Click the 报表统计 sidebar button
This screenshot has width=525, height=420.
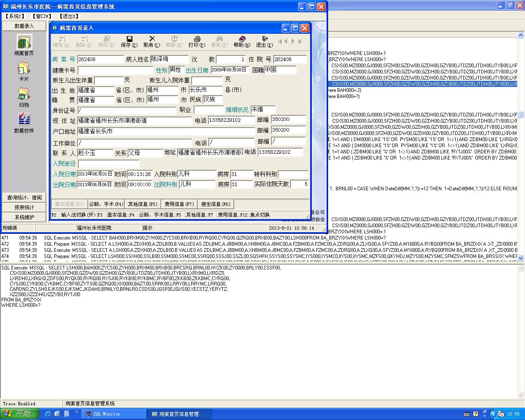pos(24,207)
